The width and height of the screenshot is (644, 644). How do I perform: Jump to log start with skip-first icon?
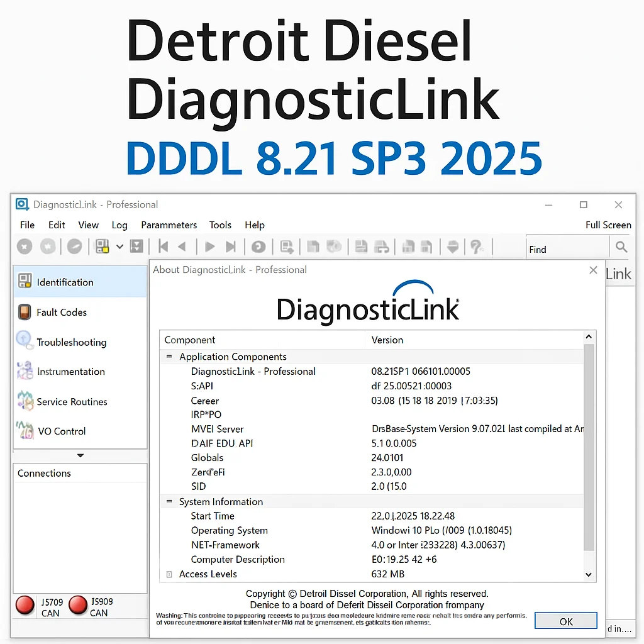(x=163, y=247)
